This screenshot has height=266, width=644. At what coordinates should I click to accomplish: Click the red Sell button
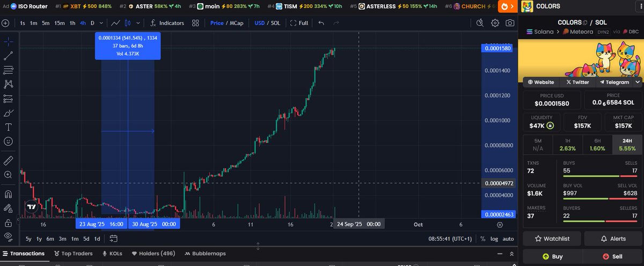click(613, 256)
